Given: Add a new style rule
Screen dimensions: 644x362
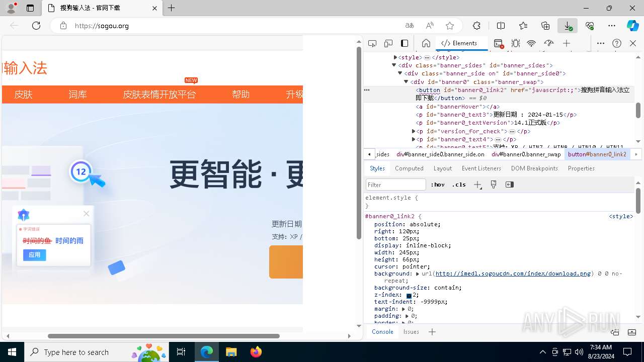Looking at the screenshot, I should point(477,185).
